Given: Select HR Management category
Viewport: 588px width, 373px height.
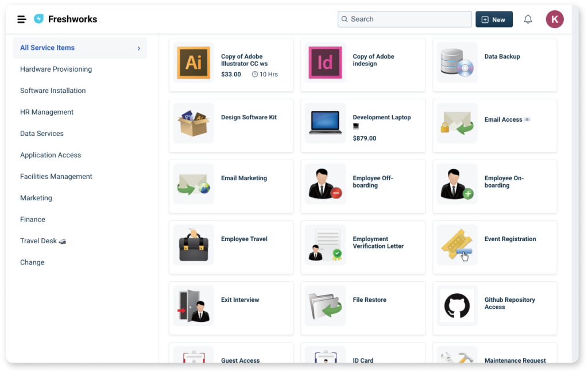Looking at the screenshot, I should pyautogui.click(x=47, y=112).
